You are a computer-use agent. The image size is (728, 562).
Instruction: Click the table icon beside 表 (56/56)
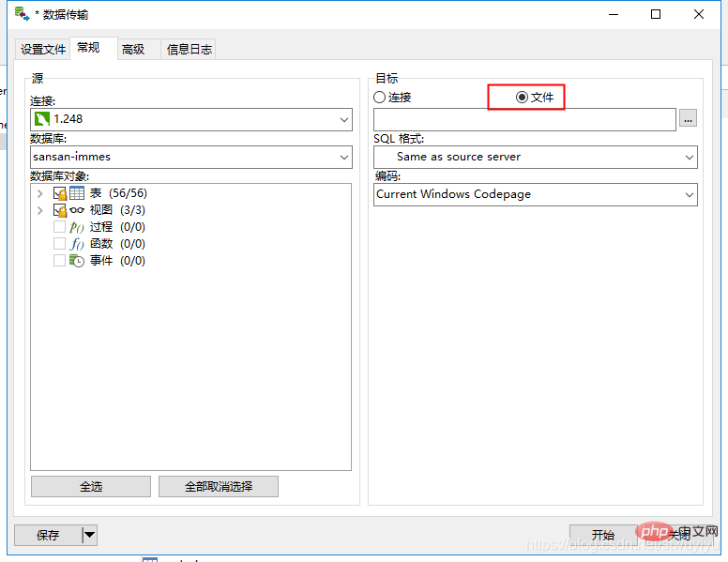(77, 192)
